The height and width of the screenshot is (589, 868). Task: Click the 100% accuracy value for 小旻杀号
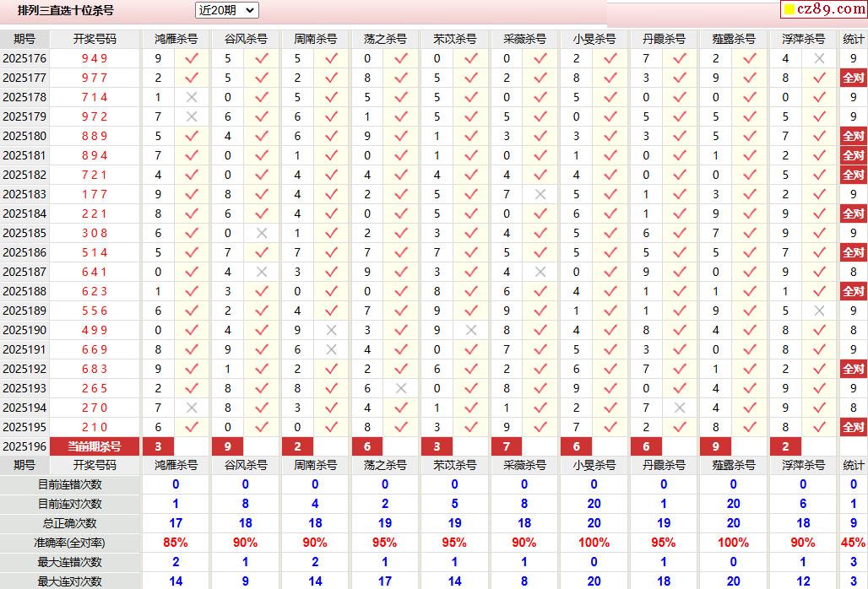(594, 543)
